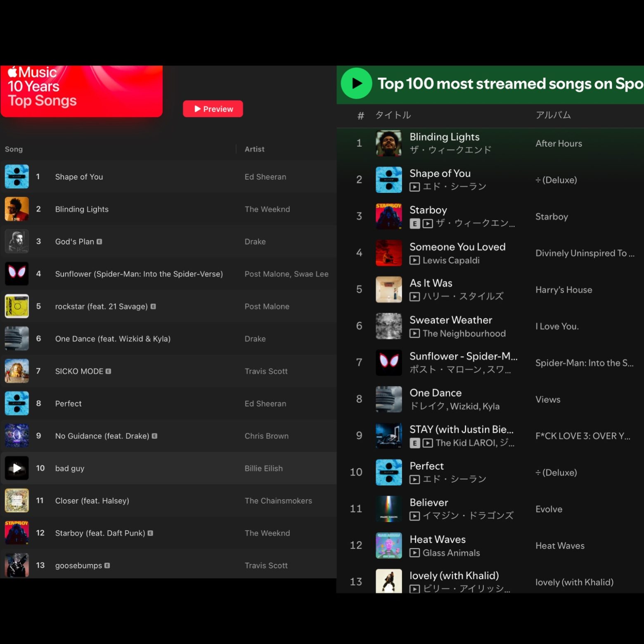Click the Believer album cover
This screenshot has width=644, height=644.
[x=389, y=509]
